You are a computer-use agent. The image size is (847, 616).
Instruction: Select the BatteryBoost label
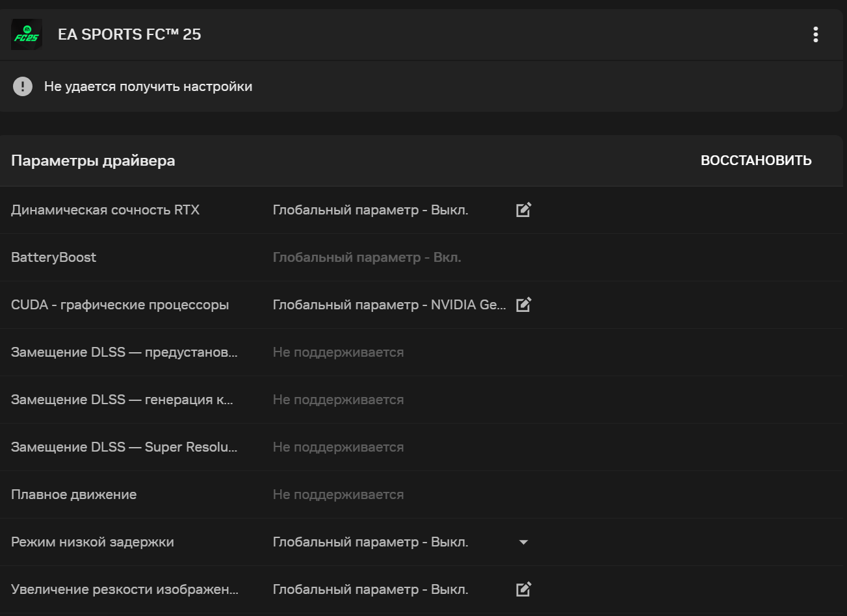pyautogui.click(x=53, y=257)
